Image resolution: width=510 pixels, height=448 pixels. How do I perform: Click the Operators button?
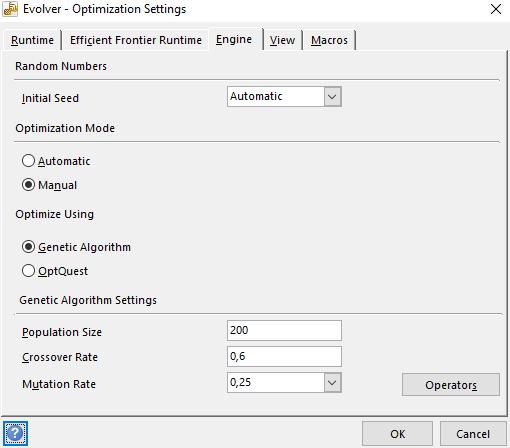451,385
